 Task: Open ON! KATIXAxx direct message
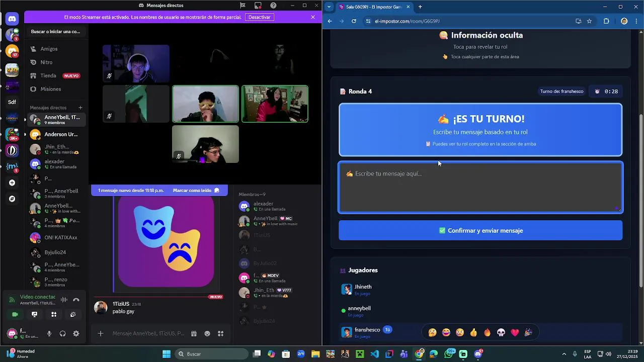[56, 237]
